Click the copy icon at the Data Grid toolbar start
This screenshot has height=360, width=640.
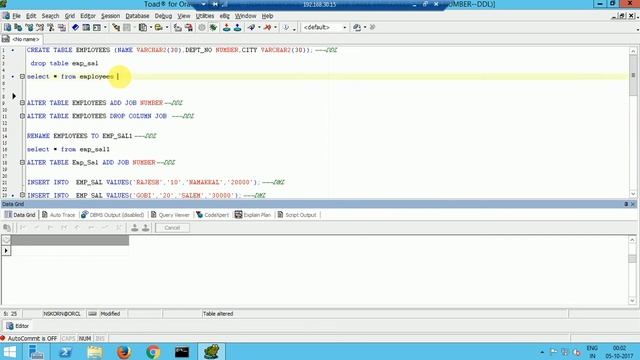7,228
